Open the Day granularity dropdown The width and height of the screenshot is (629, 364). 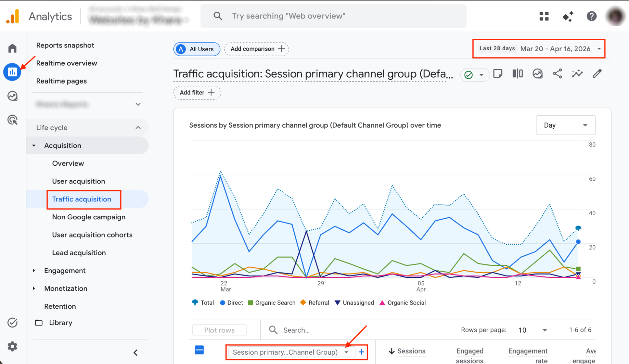point(565,125)
